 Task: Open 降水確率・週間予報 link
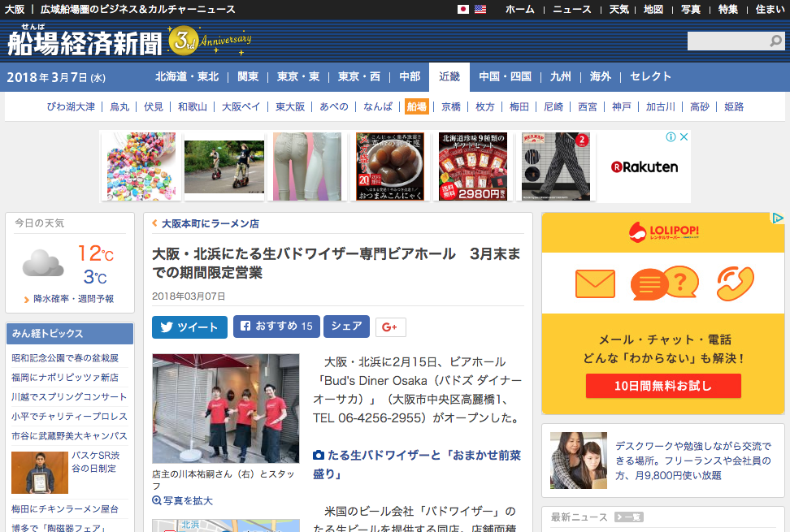point(73,299)
